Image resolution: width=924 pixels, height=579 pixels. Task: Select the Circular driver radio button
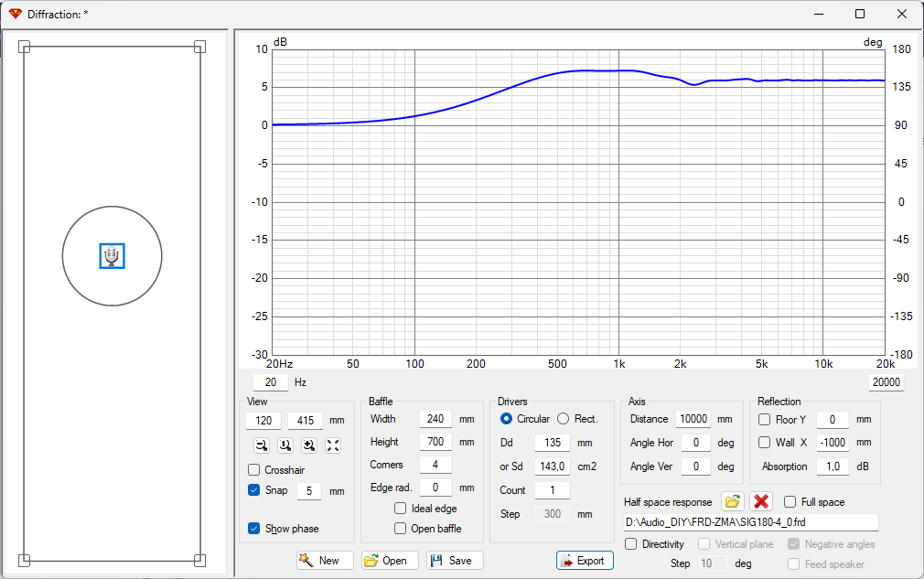coord(506,419)
